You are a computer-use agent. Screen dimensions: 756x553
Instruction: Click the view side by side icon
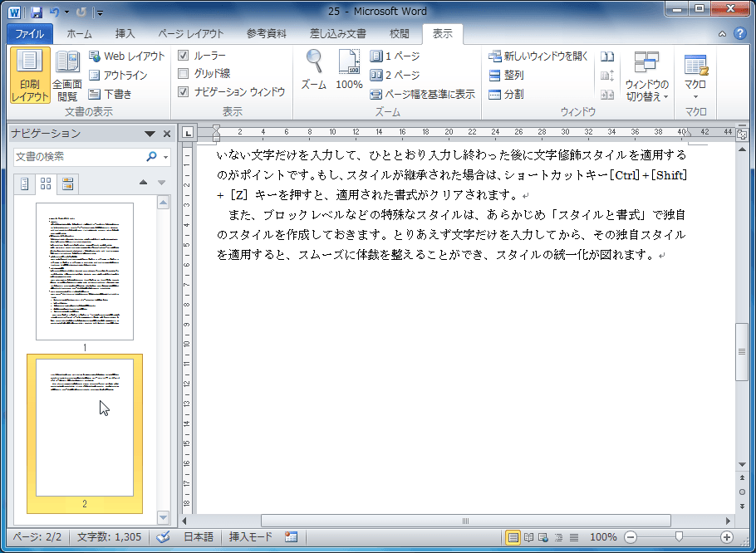(x=607, y=56)
